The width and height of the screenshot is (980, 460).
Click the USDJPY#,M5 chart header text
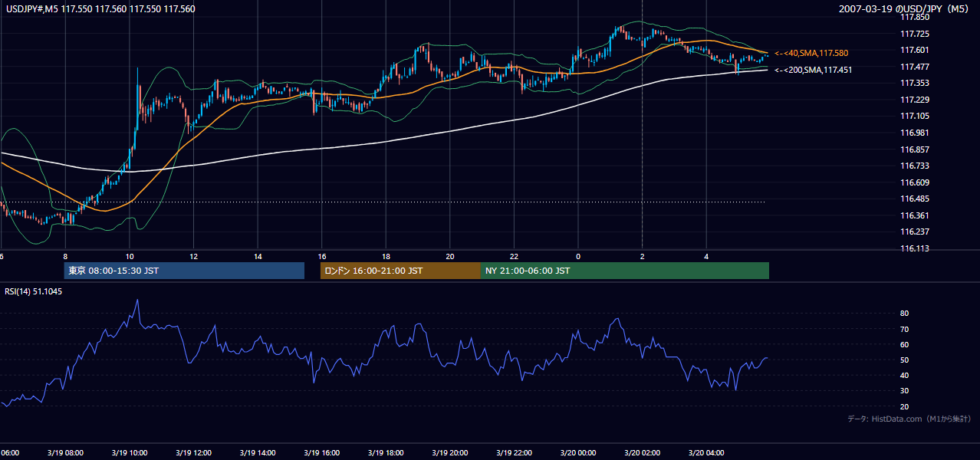click(x=100, y=9)
